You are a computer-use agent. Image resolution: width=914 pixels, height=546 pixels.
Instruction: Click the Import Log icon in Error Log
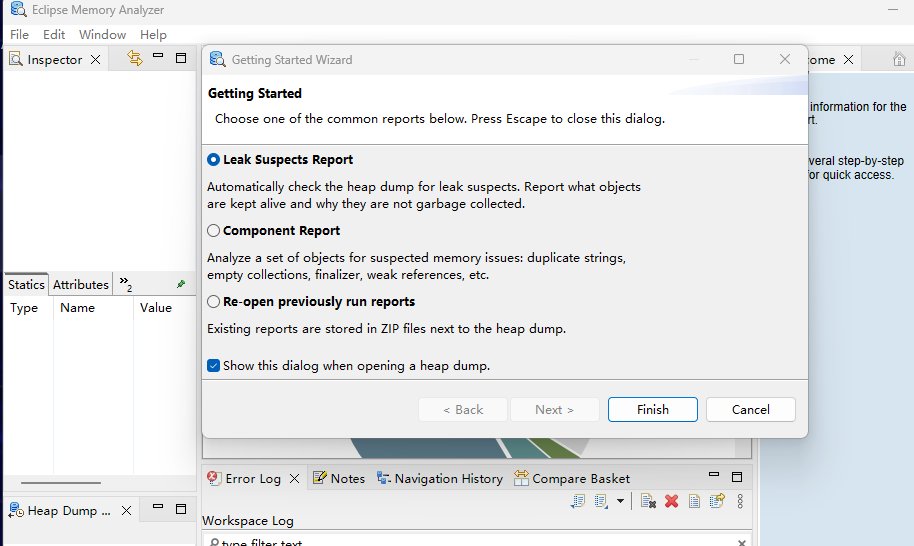click(x=601, y=501)
